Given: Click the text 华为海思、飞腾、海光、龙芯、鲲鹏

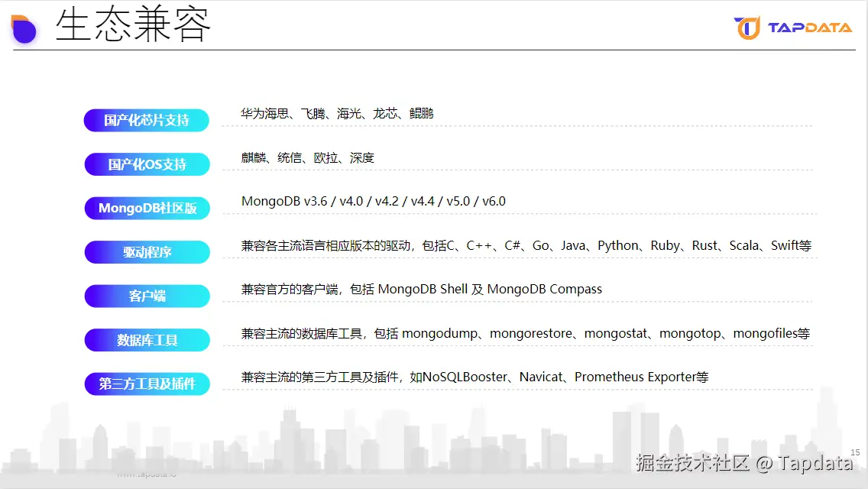Looking at the screenshot, I should pos(337,114).
